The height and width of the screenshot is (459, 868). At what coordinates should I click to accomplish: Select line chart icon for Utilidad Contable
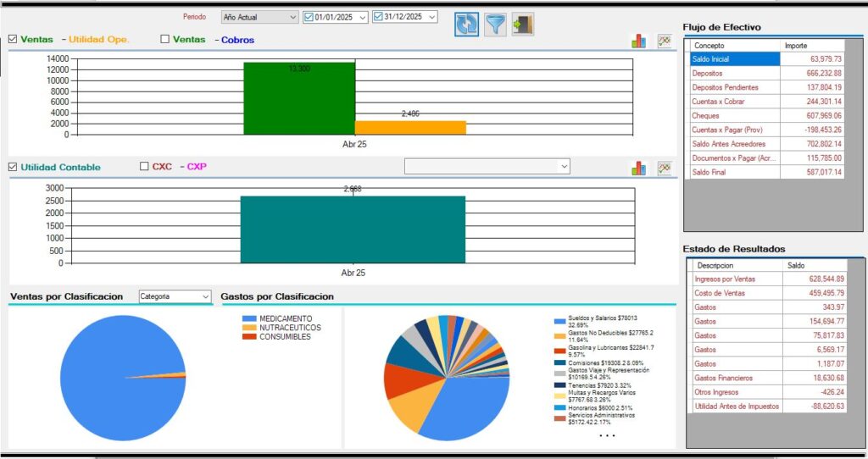pyautogui.click(x=664, y=168)
